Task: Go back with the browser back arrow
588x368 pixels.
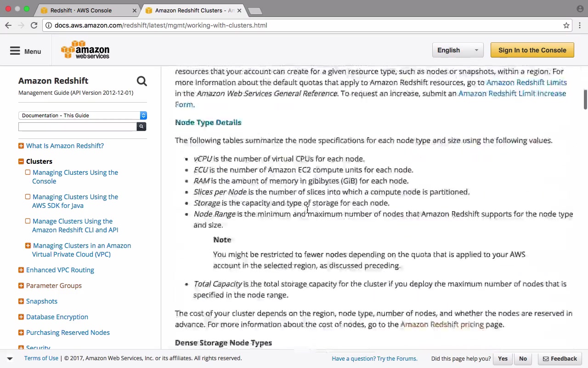Action: tap(8, 25)
